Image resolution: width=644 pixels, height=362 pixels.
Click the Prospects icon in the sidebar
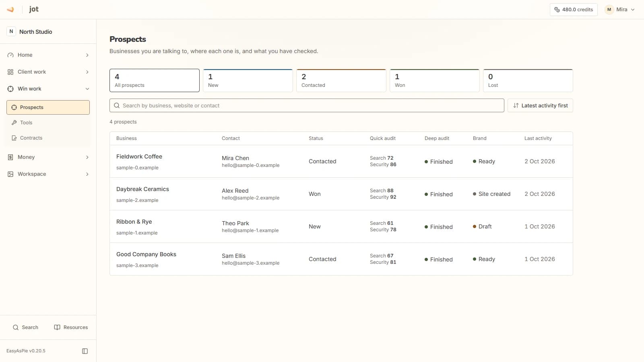pos(14,107)
